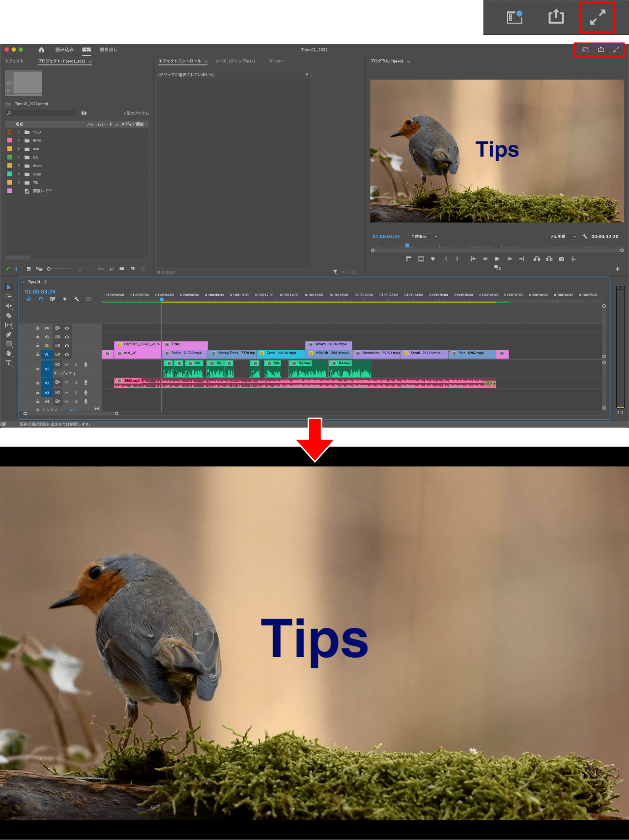Expand arrow beside クリップが選択されていません

[x=307, y=75]
